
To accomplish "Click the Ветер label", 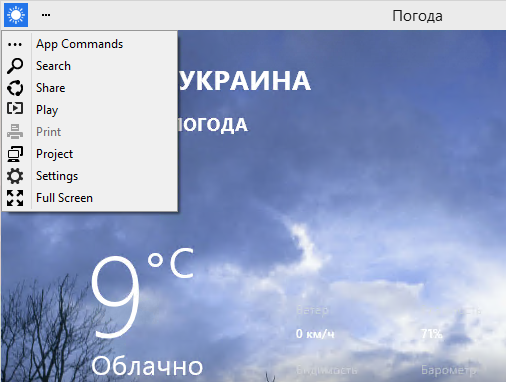I will coord(312,310).
